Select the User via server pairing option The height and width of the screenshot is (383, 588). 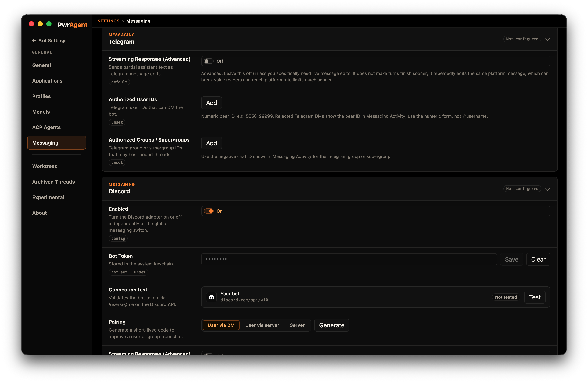(262, 325)
